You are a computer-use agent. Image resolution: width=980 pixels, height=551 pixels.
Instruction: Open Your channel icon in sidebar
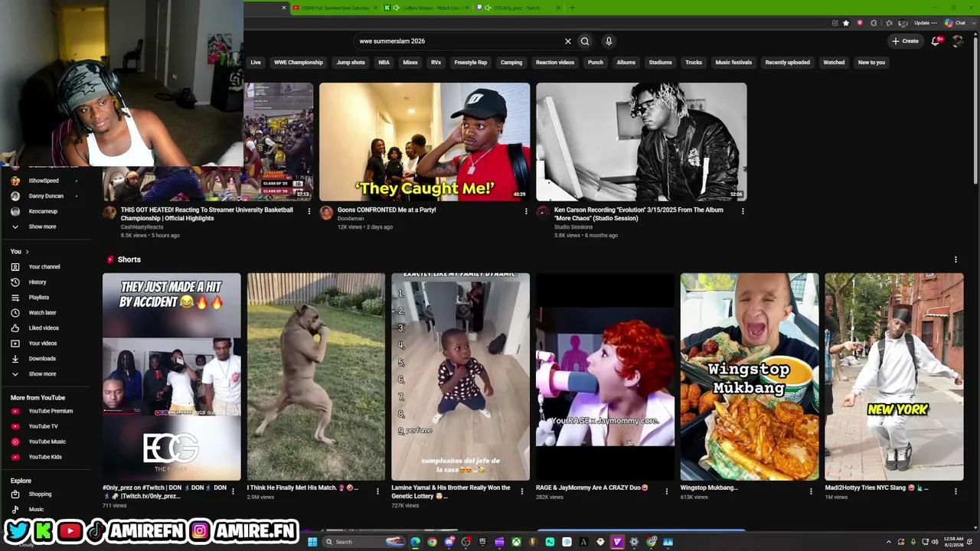pyautogui.click(x=15, y=267)
